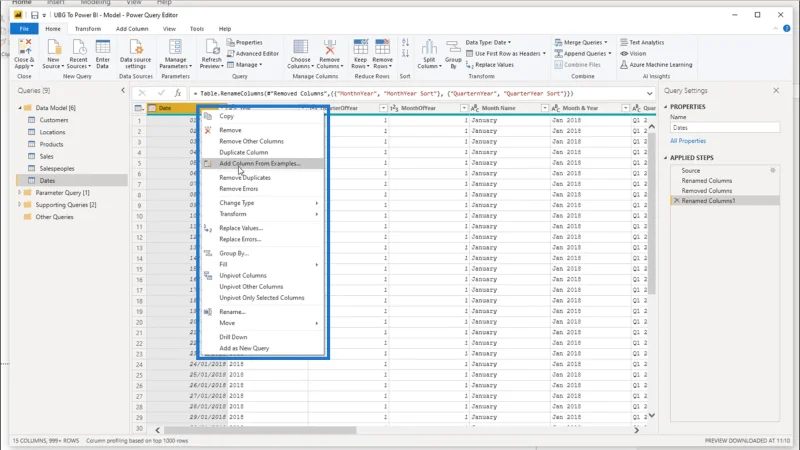Open the Add Column ribbon tab
Image resolution: width=800 pixels, height=450 pixels.
click(132, 29)
